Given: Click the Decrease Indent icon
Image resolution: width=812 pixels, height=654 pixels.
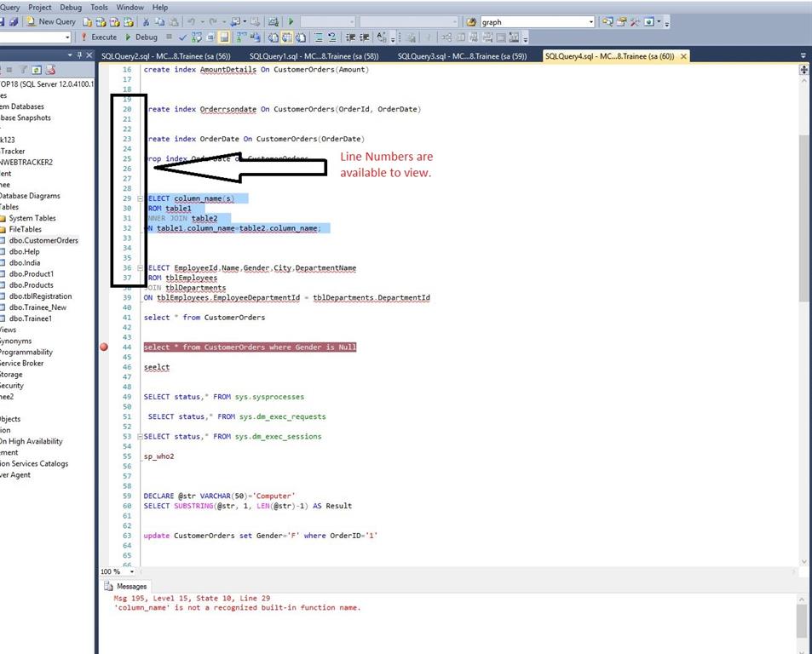Looking at the screenshot, I should pos(350,37).
